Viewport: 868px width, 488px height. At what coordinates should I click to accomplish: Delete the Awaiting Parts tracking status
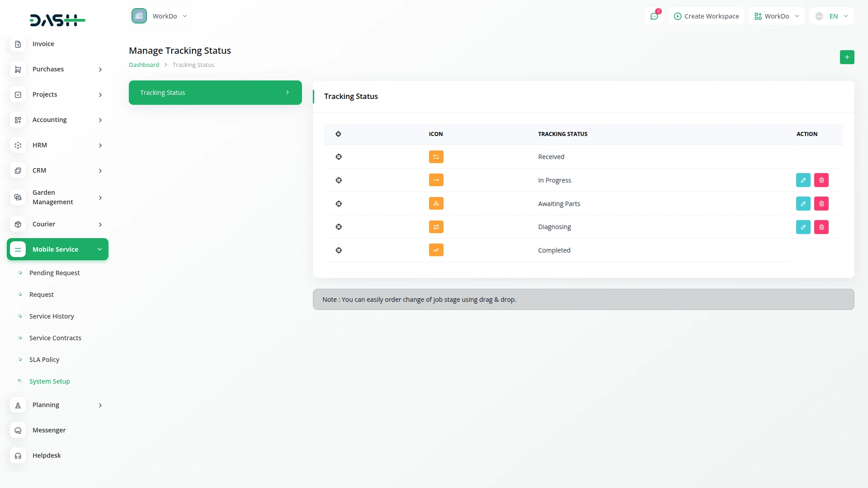[821, 203]
